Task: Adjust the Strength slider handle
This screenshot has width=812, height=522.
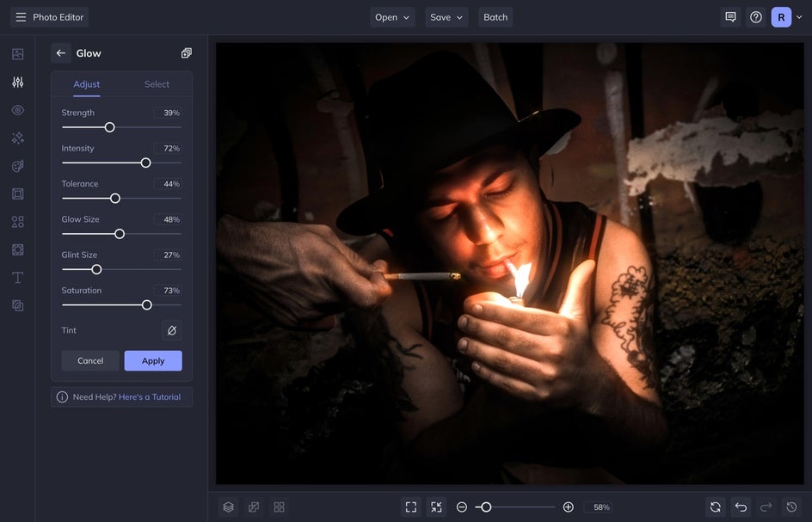Action: pos(109,127)
